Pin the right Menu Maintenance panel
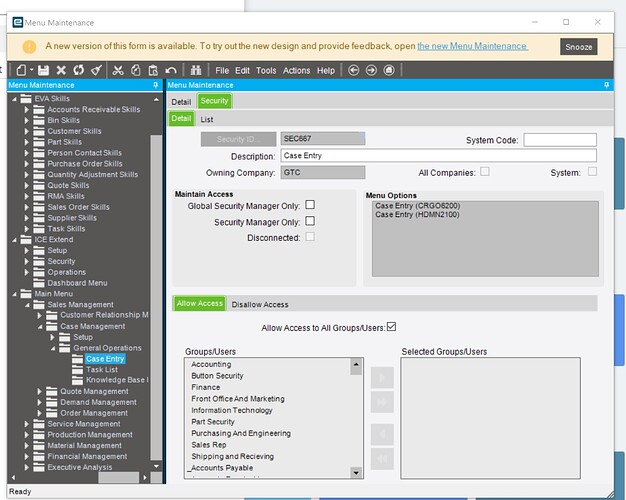Screen dimensions: 626x500 pyautogui.click(x=606, y=85)
